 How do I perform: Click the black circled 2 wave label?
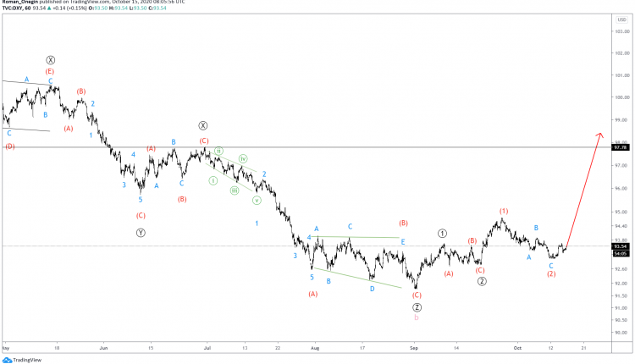tap(482, 281)
